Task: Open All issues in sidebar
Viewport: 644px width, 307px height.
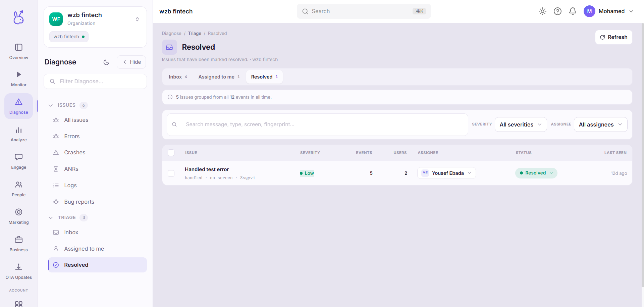Action: point(97,120)
